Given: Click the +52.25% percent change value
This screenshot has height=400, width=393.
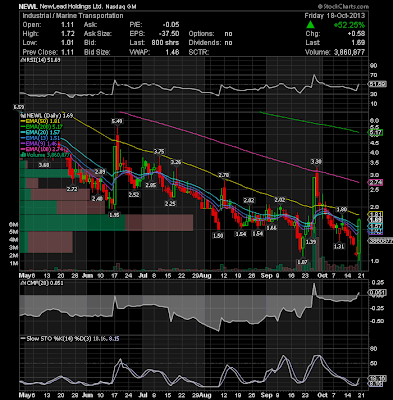Looking at the screenshot, I should (349, 25).
